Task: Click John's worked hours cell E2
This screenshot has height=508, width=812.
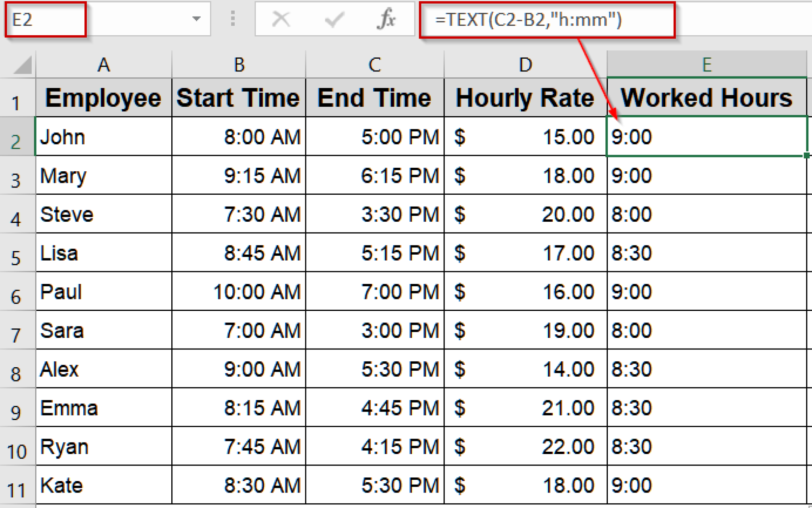Action: [707, 136]
